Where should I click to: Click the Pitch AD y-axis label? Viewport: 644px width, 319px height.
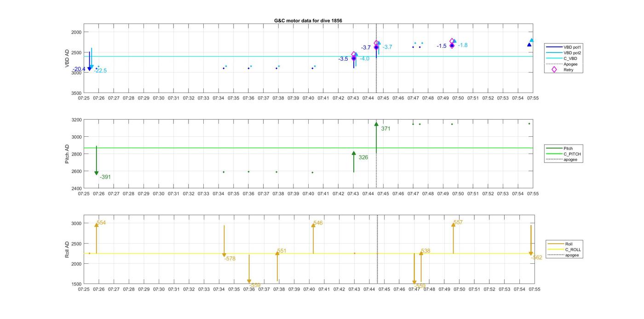tap(67, 154)
